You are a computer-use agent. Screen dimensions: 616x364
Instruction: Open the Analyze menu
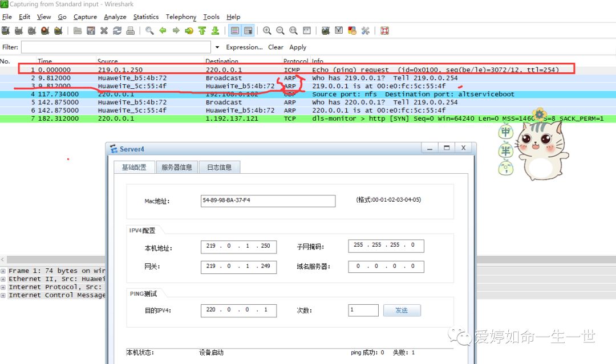115,17
